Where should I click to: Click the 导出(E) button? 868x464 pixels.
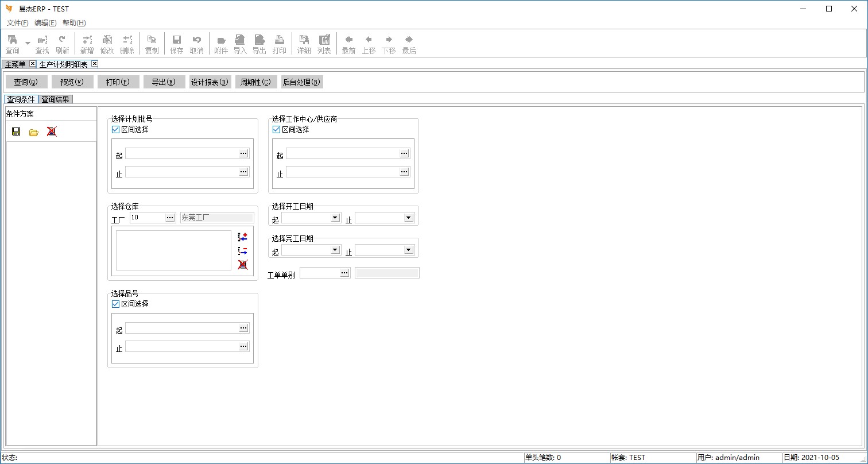point(164,82)
